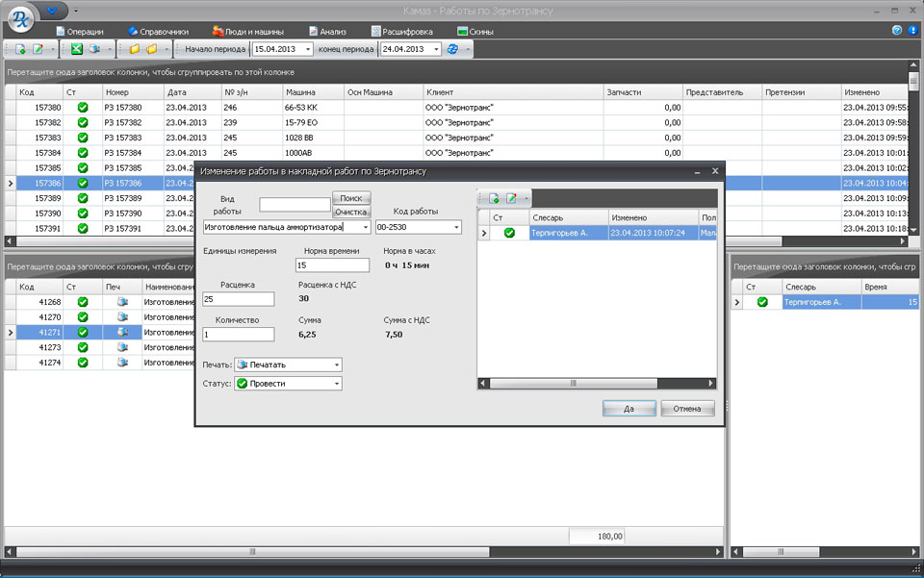Click the Норма времени input field
The height and width of the screenshot is (578, 924).
[332, 265]
